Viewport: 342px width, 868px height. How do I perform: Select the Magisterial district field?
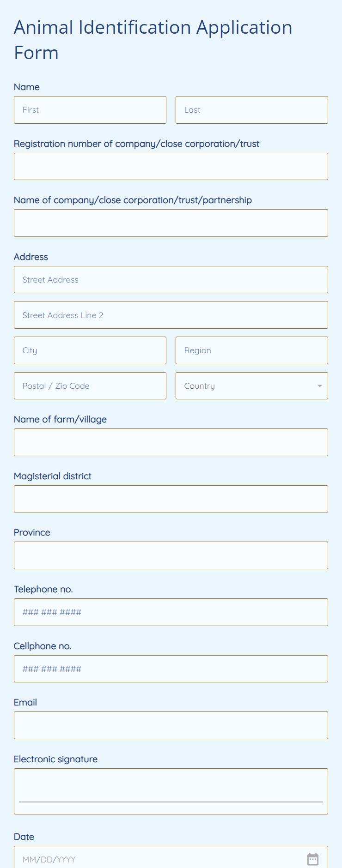[x=171, y=499]
